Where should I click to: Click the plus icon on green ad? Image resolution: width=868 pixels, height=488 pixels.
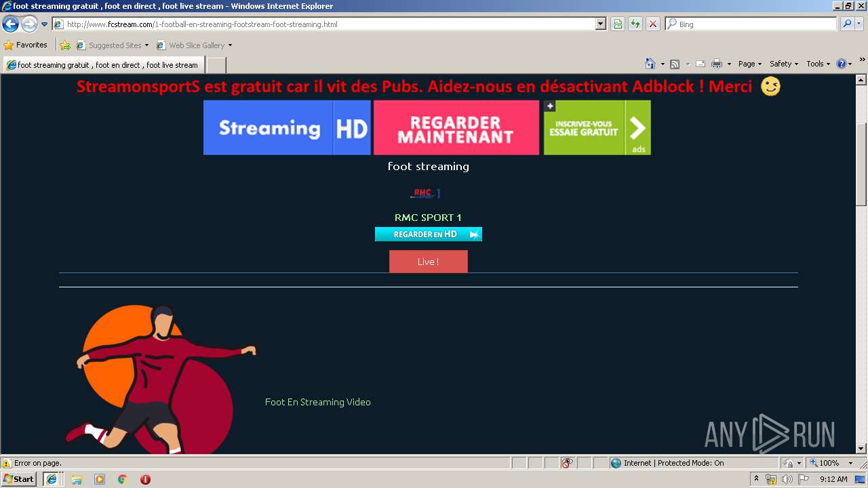point(550,106)
